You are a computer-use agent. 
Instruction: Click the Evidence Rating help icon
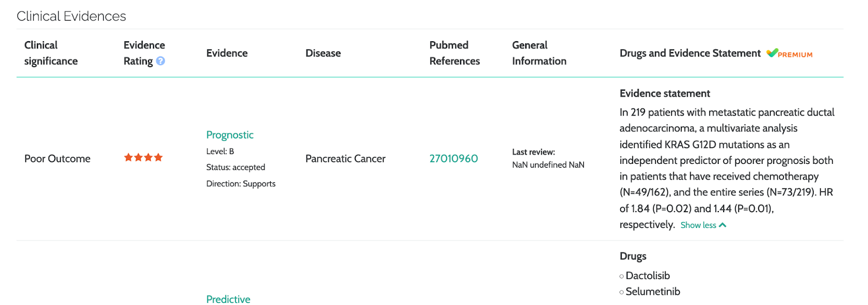pos(161,61)
